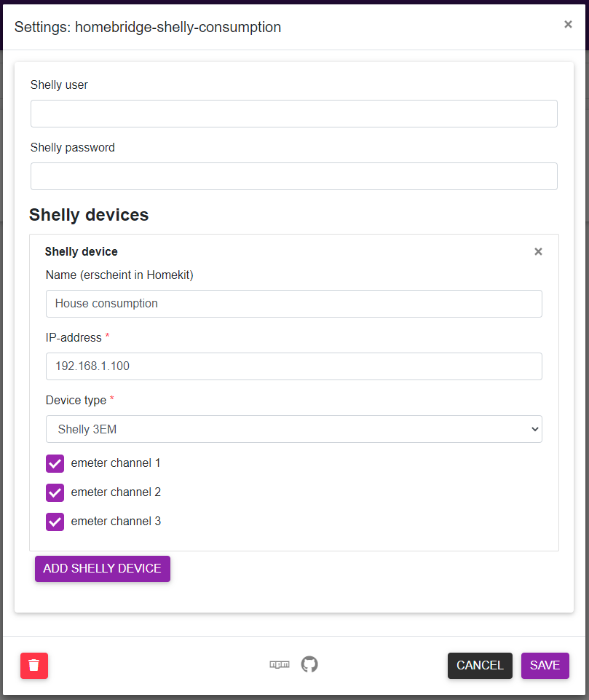Click the 'emeter channel 3' label

[116, 521]
